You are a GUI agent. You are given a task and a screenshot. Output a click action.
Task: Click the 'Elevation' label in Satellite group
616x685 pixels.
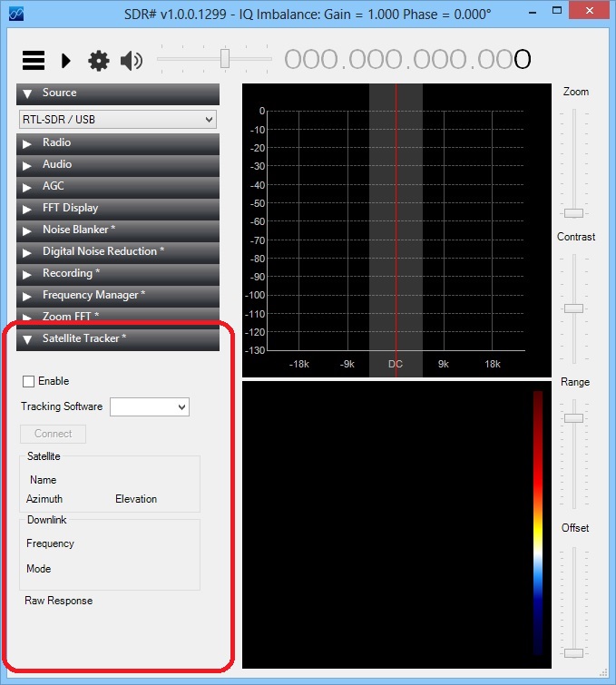(x=136, y=499)
